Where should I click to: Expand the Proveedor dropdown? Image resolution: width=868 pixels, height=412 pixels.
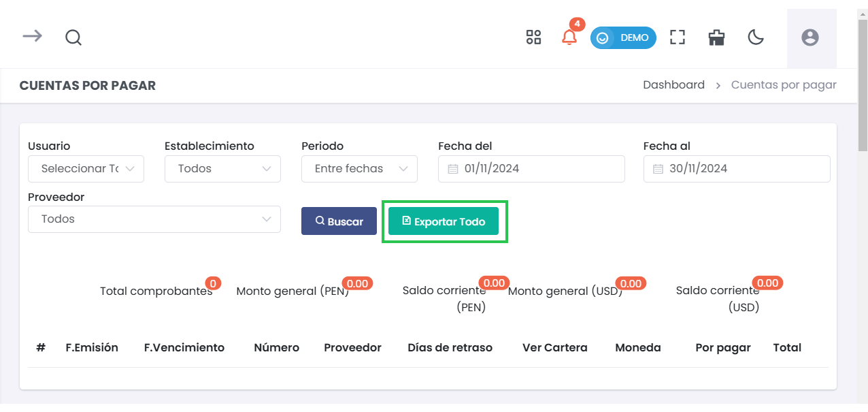(154, 219)
